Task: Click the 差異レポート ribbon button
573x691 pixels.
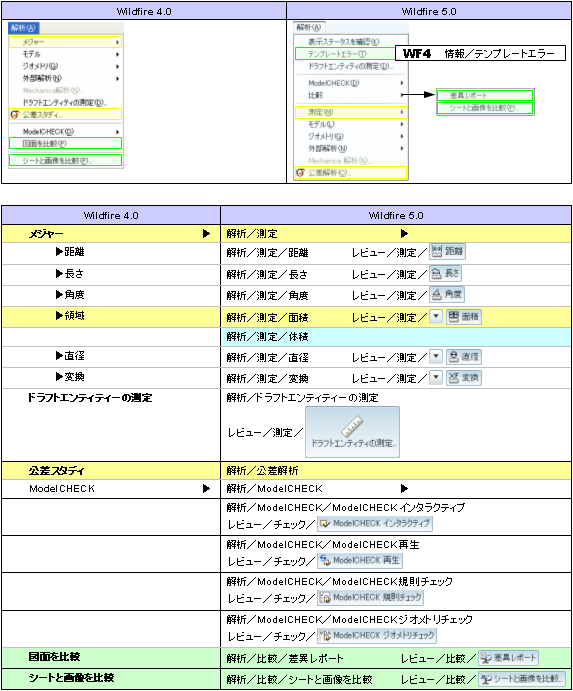Action: (509, 658)
